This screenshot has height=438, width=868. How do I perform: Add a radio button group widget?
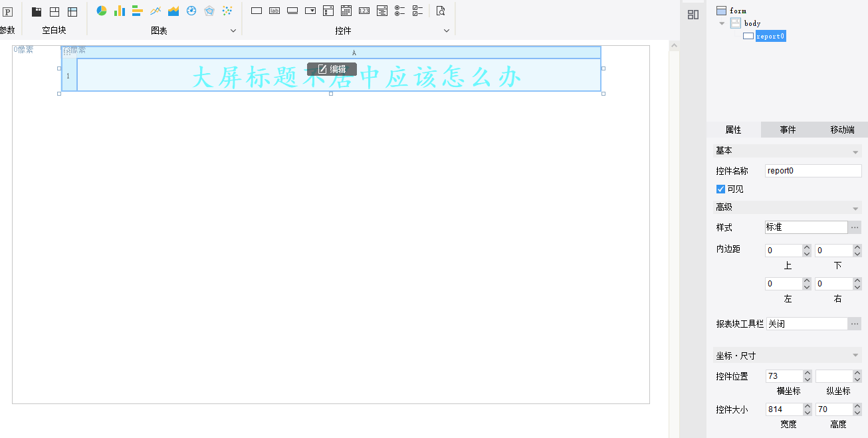[x=400, y=11]
